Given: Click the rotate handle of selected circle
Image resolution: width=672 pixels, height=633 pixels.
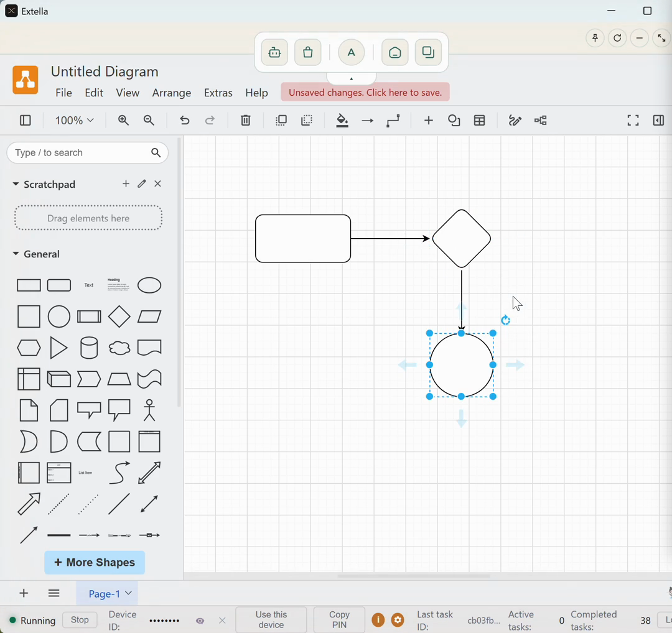Looking at the screenshot, I should pyautogui.click(x=506, y=320).
